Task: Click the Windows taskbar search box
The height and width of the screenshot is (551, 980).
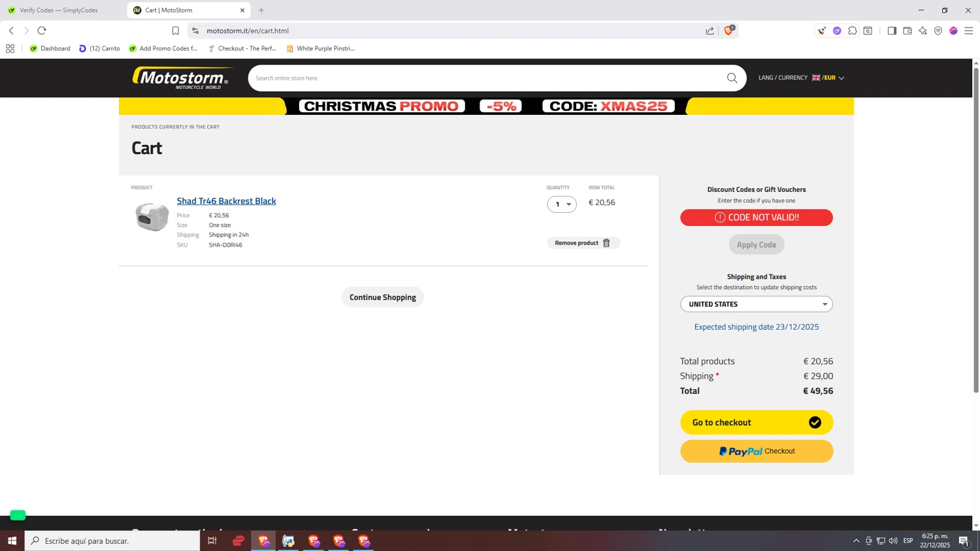Action: pyautogui.click(x=112, y=541)
